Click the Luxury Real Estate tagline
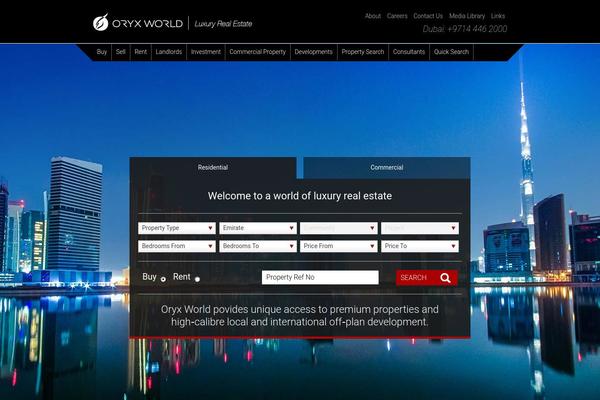Viewport: 600px width, 400px height. 223,24
